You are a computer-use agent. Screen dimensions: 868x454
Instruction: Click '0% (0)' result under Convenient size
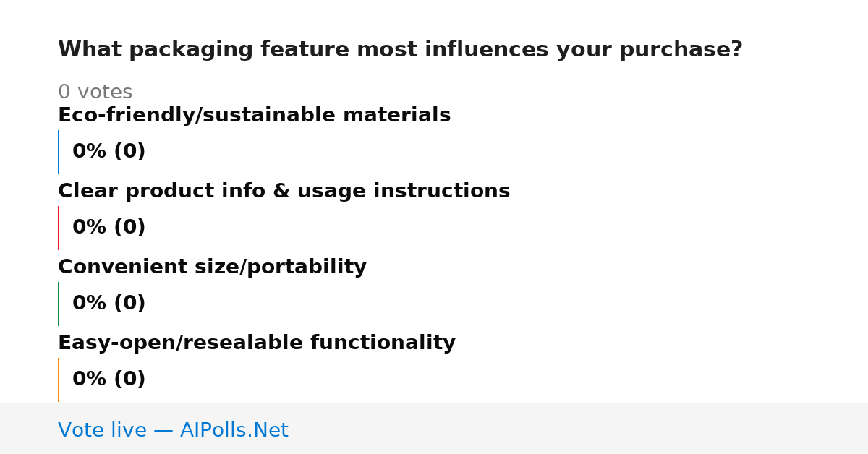[109, 304]
